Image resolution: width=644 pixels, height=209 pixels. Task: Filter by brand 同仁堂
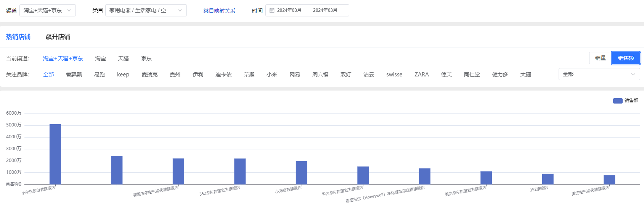(472, 75)
